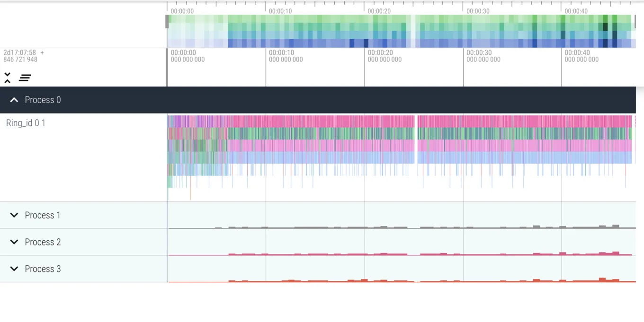
Task: Click the 00:00:10 ruler label
Action: pos(280,11)
